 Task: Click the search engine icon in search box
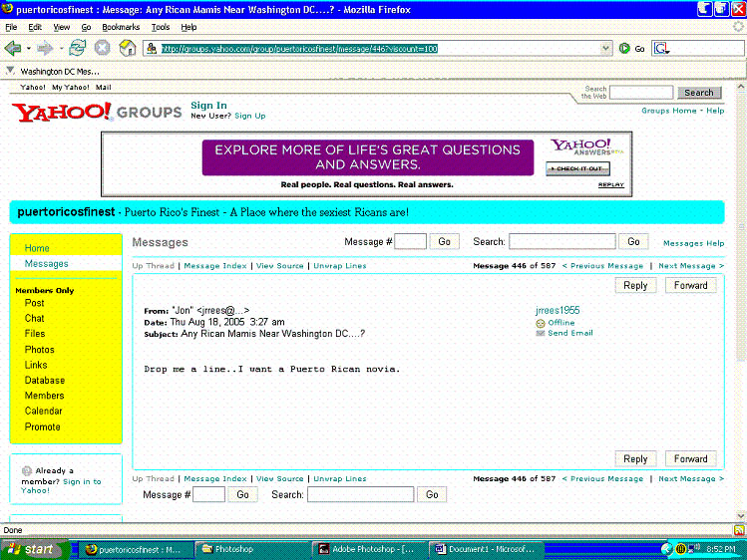(661, 48)
